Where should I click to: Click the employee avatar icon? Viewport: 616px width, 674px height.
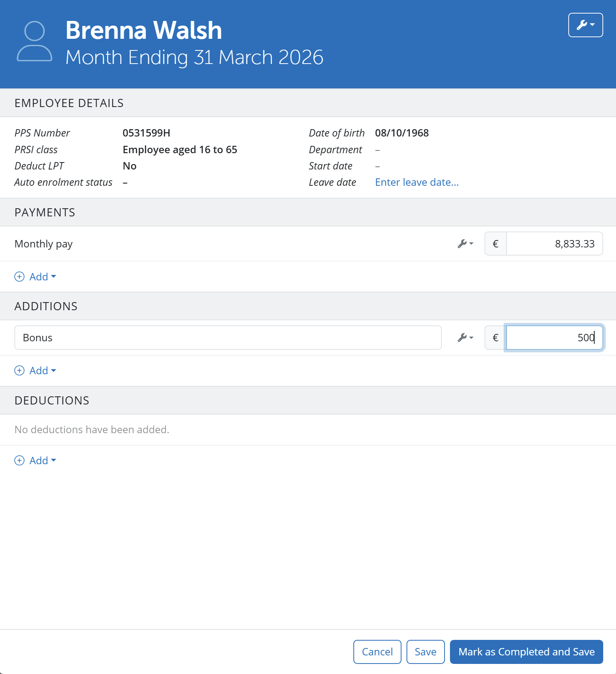[x=35, y=41]
